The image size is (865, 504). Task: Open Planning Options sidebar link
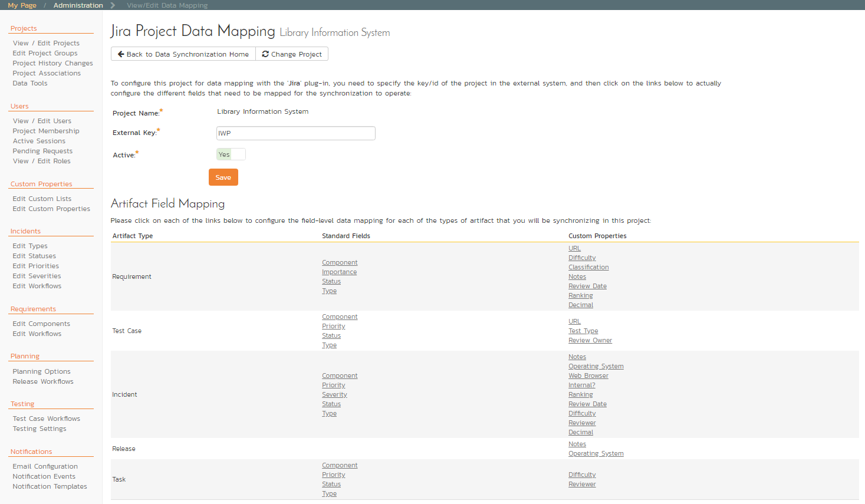coord(41,371)
